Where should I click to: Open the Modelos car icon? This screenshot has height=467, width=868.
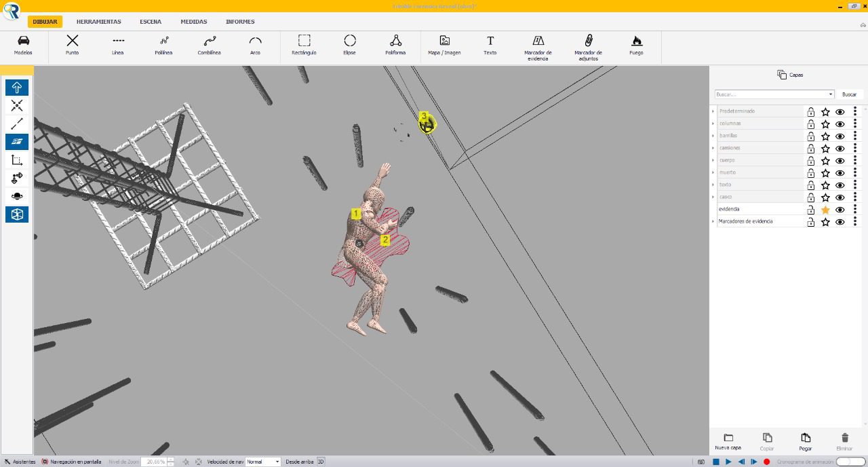pos(23,45)
